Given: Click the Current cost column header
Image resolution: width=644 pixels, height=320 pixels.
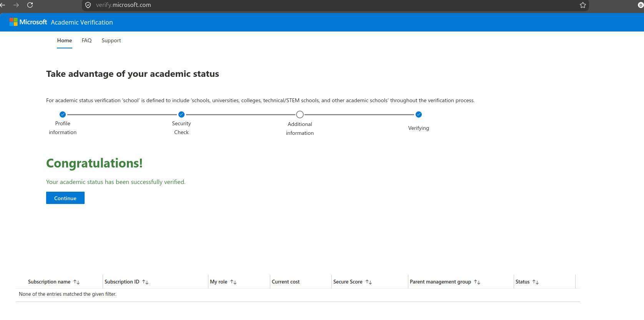Looking at the screenshot, I should 286,282.
